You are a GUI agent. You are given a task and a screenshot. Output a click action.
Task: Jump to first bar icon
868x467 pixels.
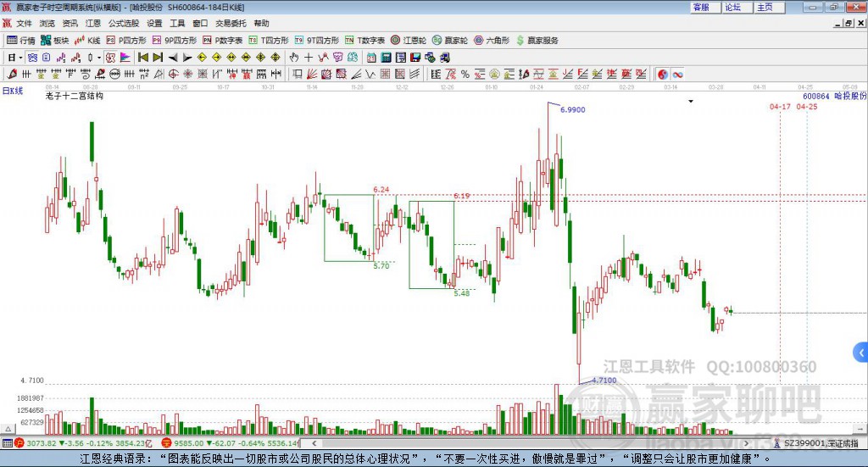click(142, 58)
